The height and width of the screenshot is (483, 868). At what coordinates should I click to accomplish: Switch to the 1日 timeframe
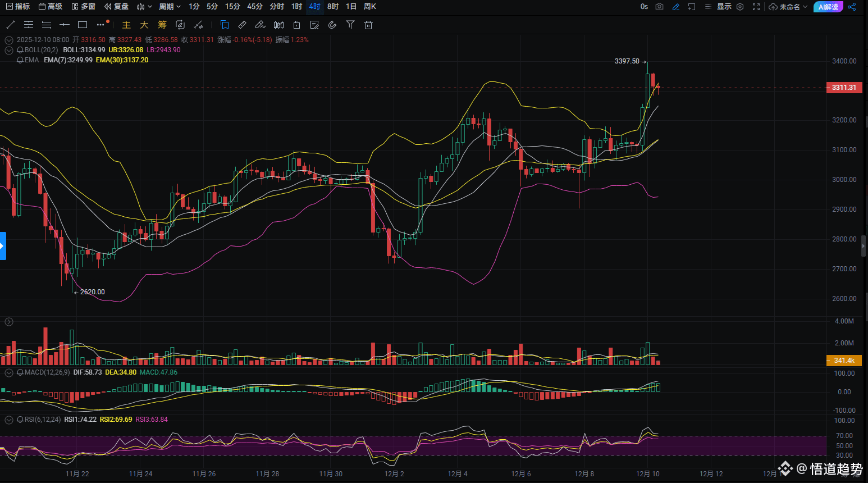[x=351, y=7]
